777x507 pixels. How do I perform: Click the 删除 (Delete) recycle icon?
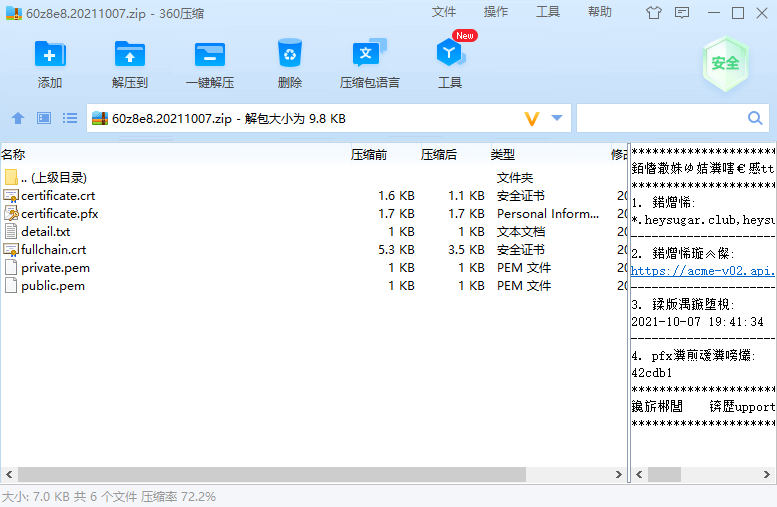click(290, 55)
